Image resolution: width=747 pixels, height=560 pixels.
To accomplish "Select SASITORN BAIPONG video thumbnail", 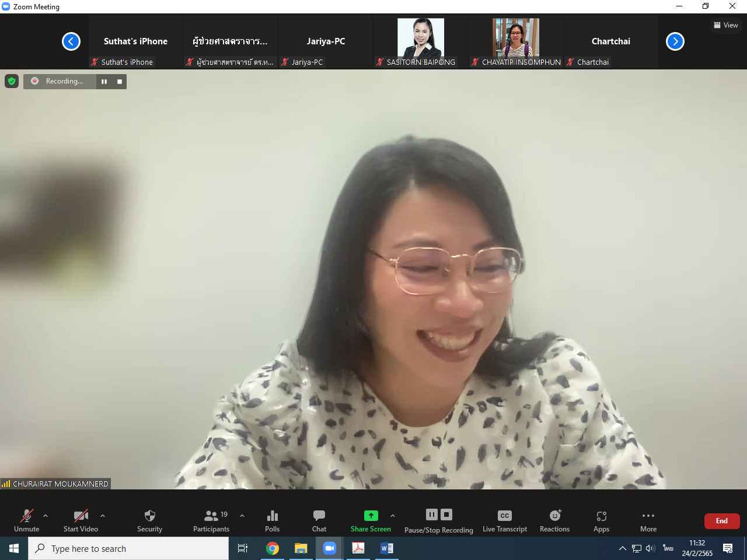I will 421,41.
